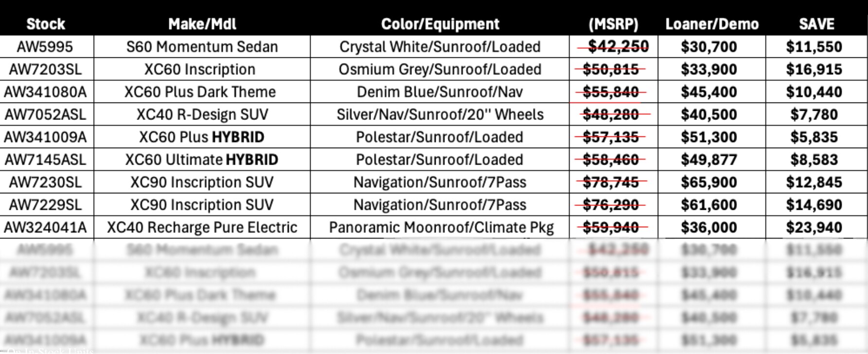Image resolution: width=868 pixels, height=354 pixels.
Task: Select the Color/Equipment column header
Action: (x=440, y=24)
